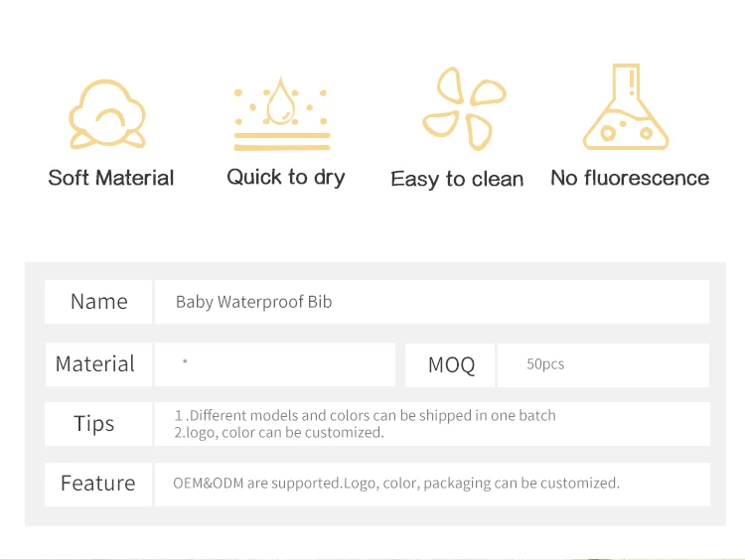This screenshot has height=560, width=745.
Task: Click the Tips label cell
Action: click(94, 424)
